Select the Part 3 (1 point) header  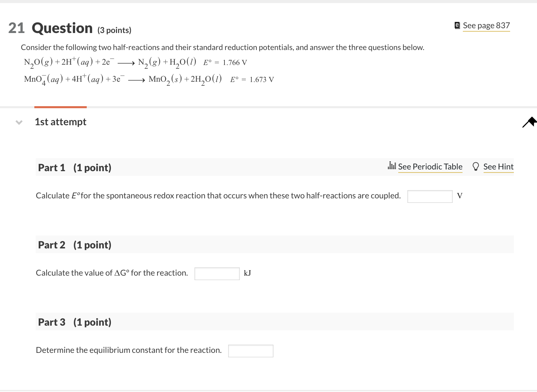75,322
